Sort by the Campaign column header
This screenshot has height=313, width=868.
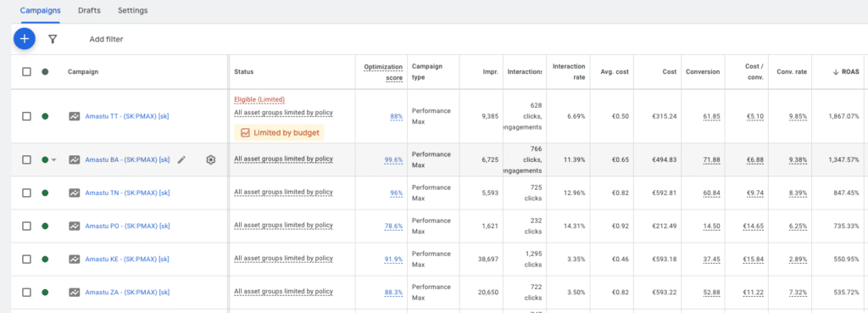pyautogui.click(x=82, y=71)
